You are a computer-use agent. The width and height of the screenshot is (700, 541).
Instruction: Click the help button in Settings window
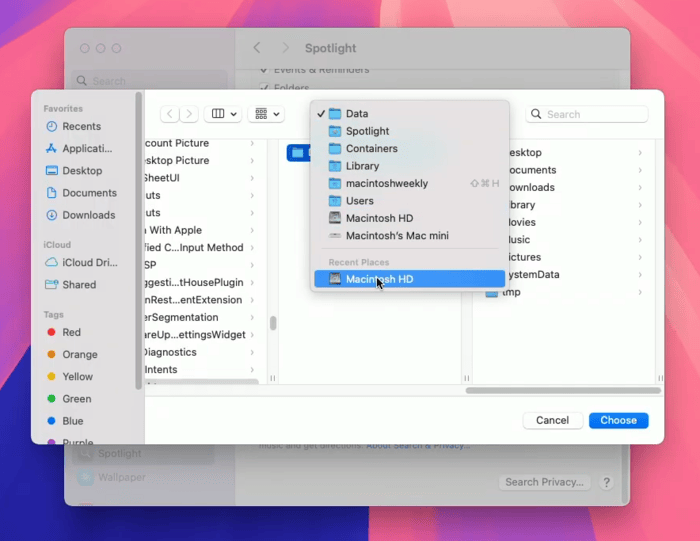pyautogui.click(x=606, y=483)
